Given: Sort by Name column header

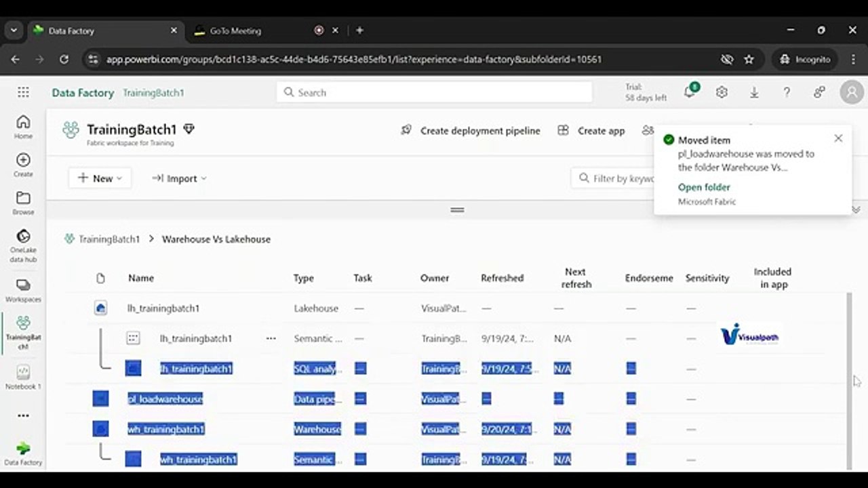Looking at the screenshot, I should [x=141, y=278].
